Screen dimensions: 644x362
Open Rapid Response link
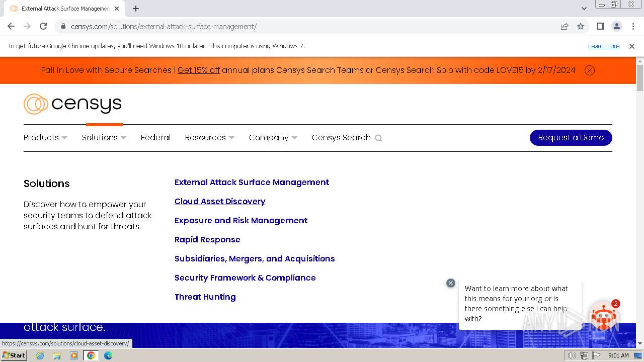click(x=207, y=239)
